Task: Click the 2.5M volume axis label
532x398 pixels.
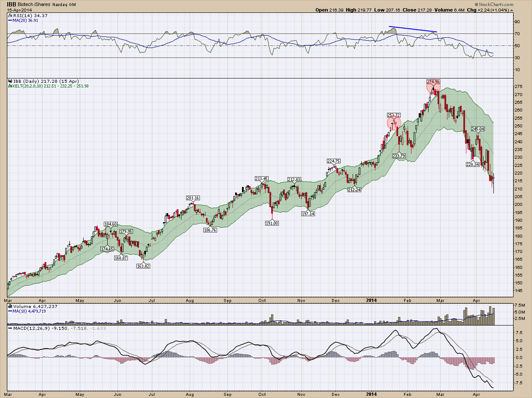Action: [520, 319]
